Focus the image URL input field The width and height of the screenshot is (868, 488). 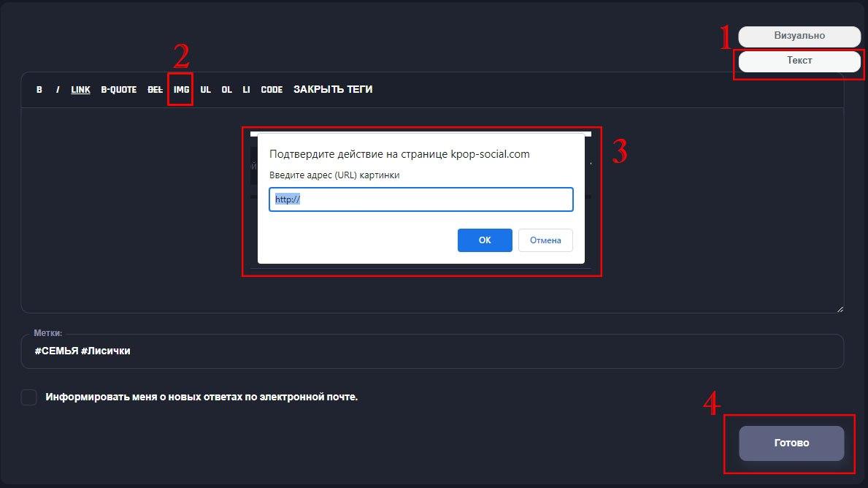(x=420, y=199)
